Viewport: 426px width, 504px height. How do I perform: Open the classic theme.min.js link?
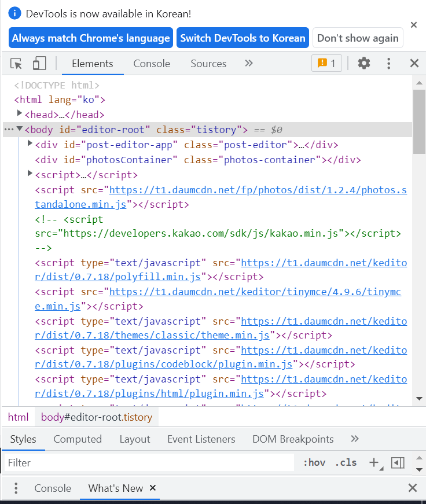(x=221, y=328)
